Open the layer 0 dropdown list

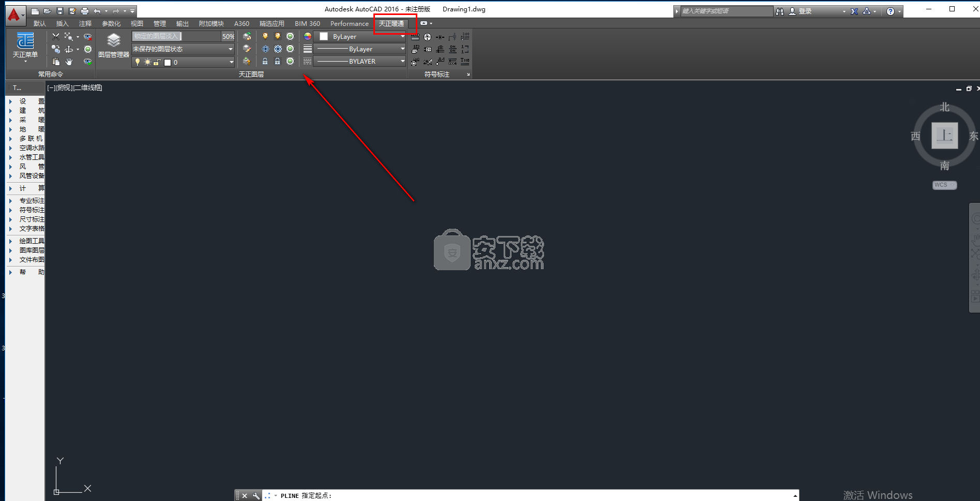(x=183, y=62)
